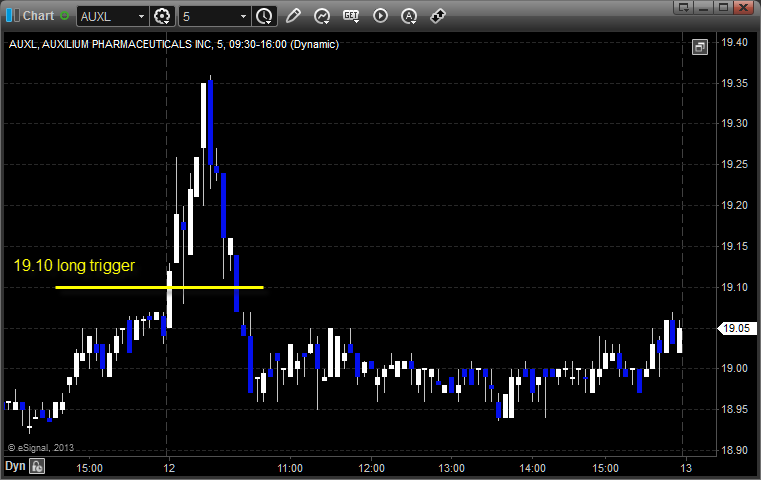The width and height of the screenshot is (761, 480).
Task: Click the 19.20 price axis label
Action: click(x=734, y=205)
